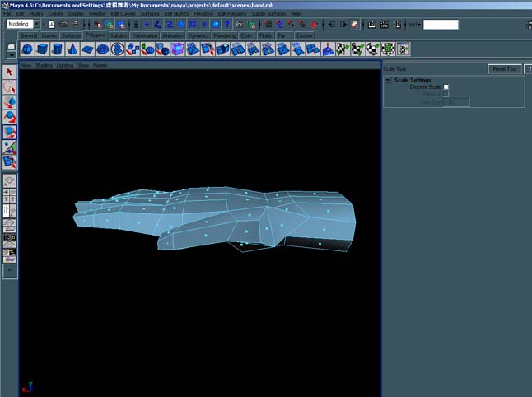Screen dimensions: 532x397
Task: Select by component type mode icon
Action: click(121, 25)
